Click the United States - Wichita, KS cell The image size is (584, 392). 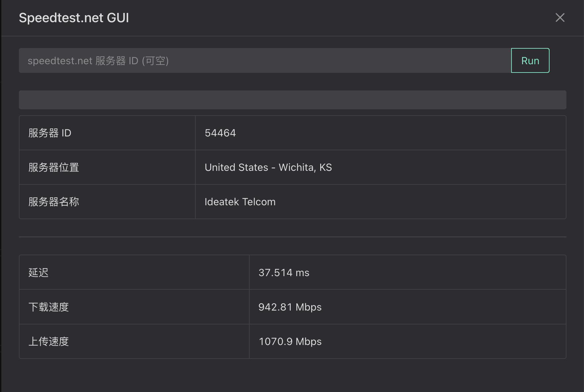380,167
